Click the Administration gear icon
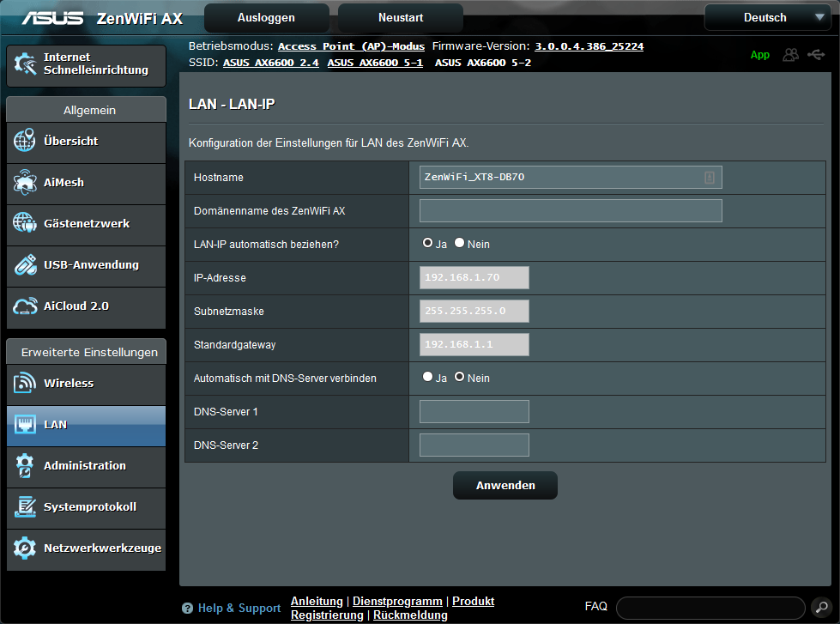840x624 pixels. coord(25,465)
